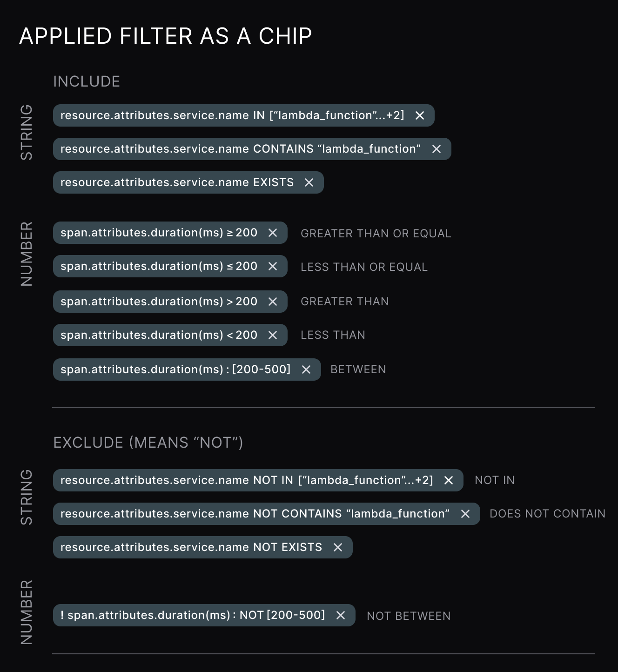Image resolution: width=618 pixels, height=672 pixels.
Task: Clear the duration greater than 200 chip
Action: click(273, 302)
